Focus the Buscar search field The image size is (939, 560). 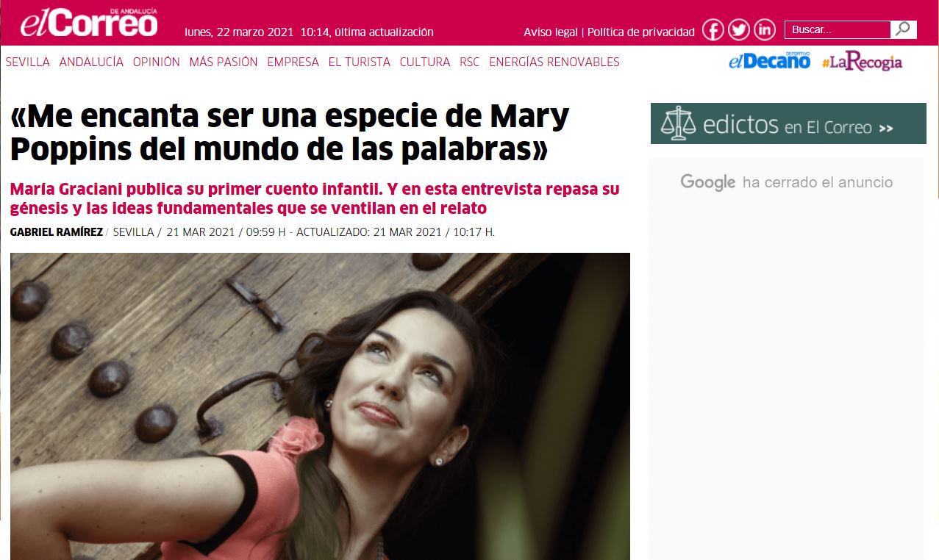(838, 29)
